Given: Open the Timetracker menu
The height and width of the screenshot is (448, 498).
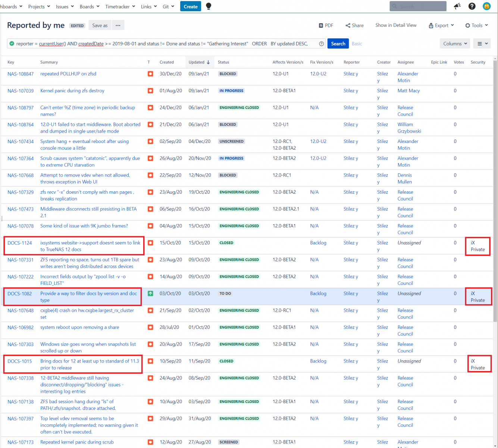Looking at the screenshot, I should pos(120,6).
